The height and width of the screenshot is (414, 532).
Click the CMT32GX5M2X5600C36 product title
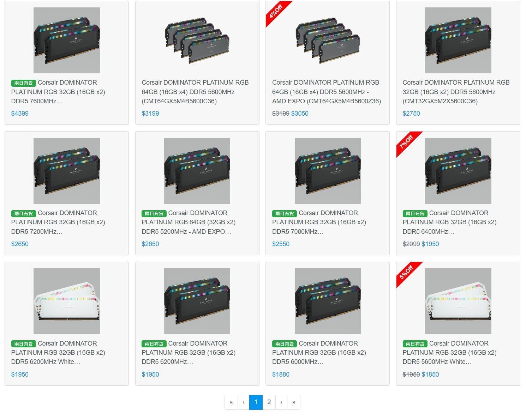(x=456, y=92)
